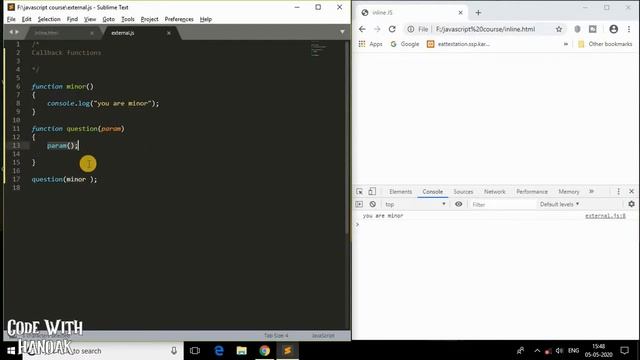Image resolution: width=640 pixels, height=360 pixels.
Task: Open the Sublime Text Preferences menu
Action: click(179, 19)
